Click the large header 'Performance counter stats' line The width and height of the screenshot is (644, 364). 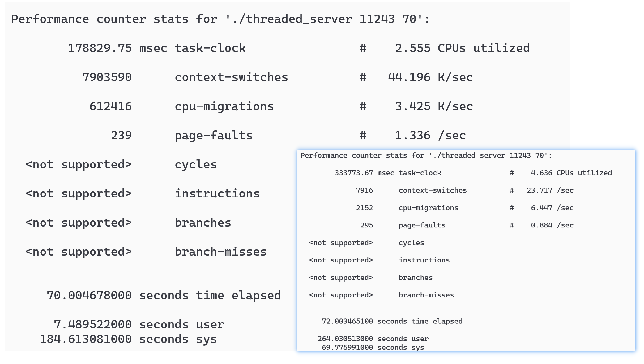coord(220,19)
